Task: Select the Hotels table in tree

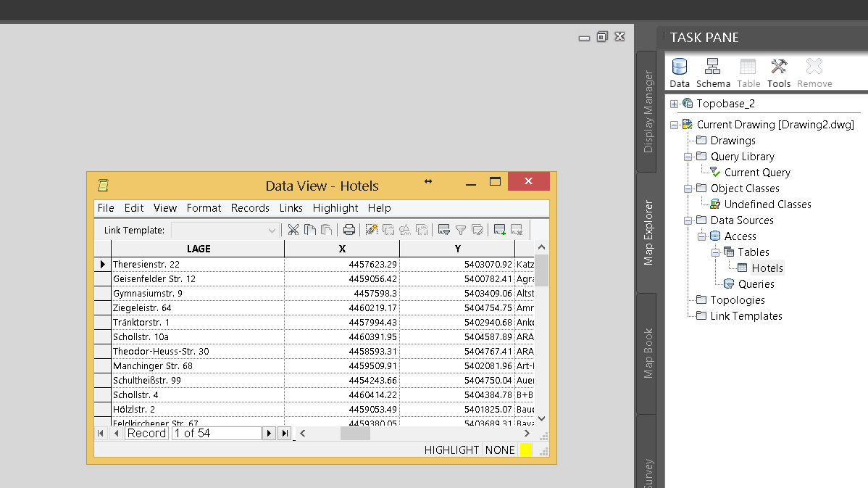Action: (767, 268)
